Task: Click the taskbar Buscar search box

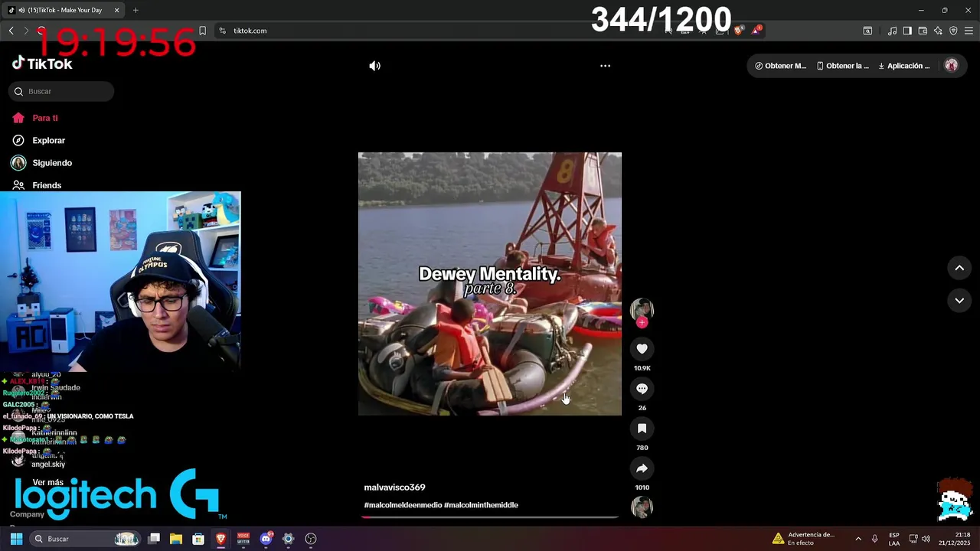Action: click(84, 539)
